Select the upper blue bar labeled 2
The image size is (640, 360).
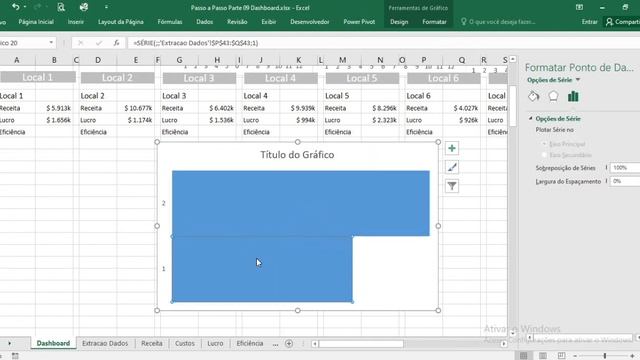pos(301,203)
